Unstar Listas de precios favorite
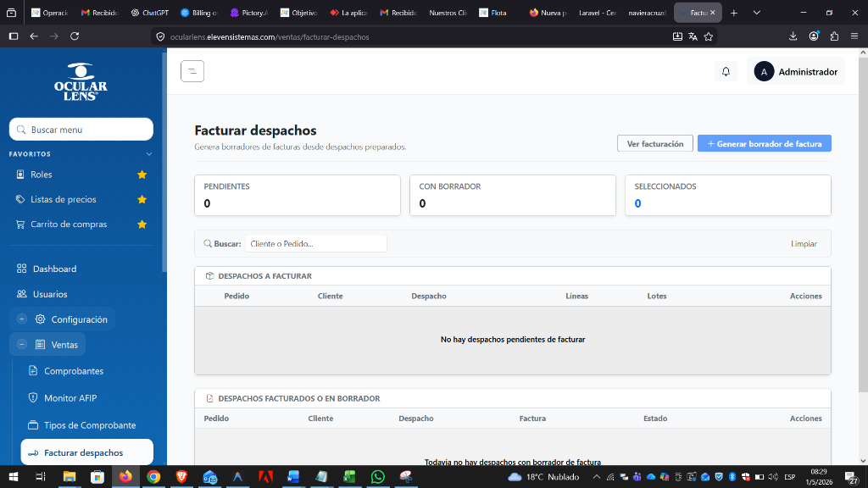The width and height of the screenshot is (868, 488). (x=142, y=199)
